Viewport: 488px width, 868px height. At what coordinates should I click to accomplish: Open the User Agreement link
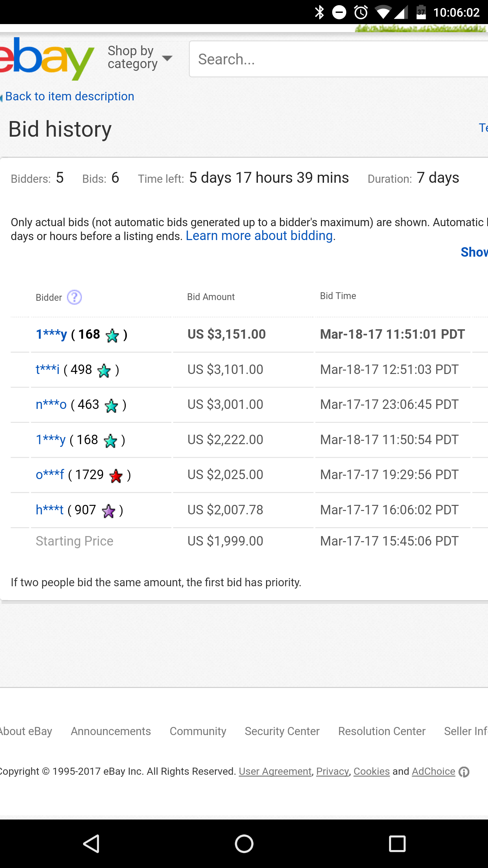coord(275,771)
